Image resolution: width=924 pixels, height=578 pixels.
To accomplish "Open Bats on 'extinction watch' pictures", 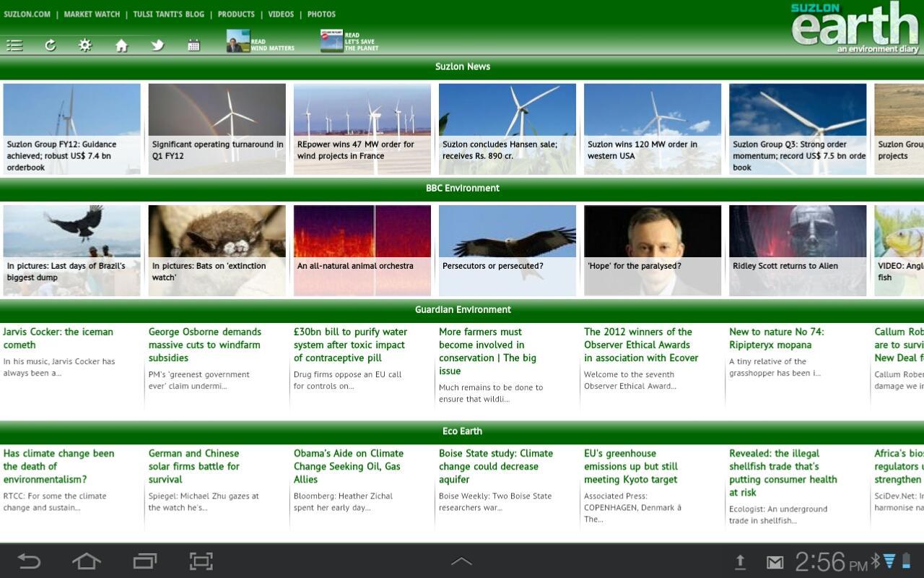I will pos(217,250).
